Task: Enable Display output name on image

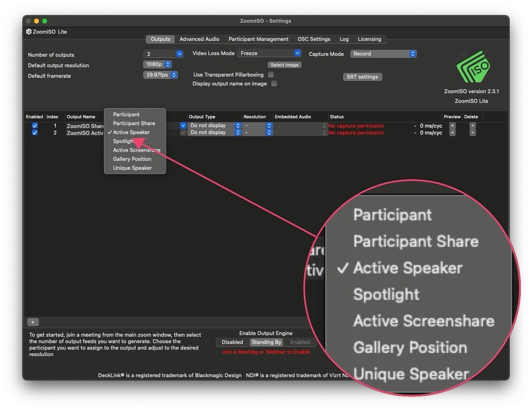Action: click(x=274, y=83)
